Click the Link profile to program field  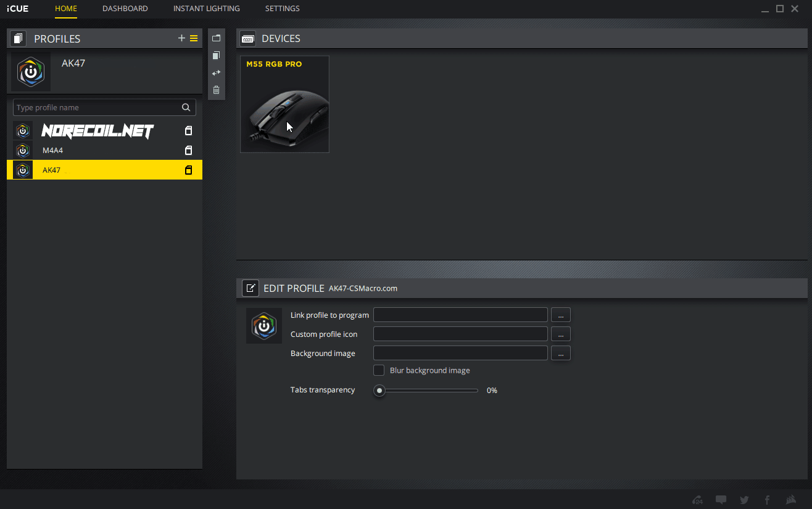pyautogui.click(x=460, y=315)
